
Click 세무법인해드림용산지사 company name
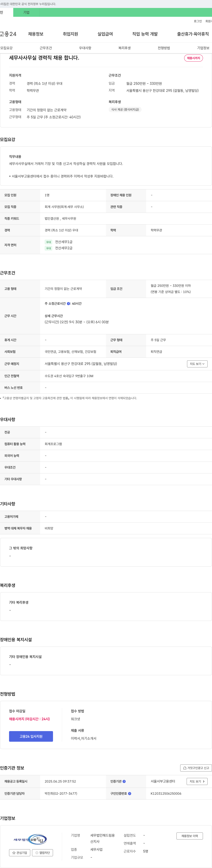pos(102,838)
